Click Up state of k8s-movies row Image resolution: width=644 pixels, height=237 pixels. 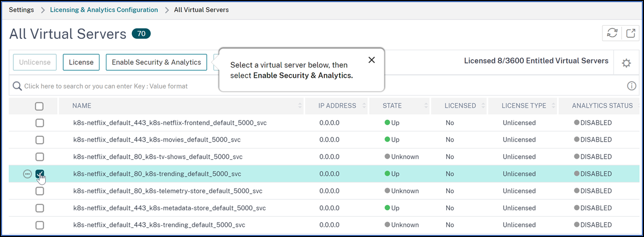392,140
